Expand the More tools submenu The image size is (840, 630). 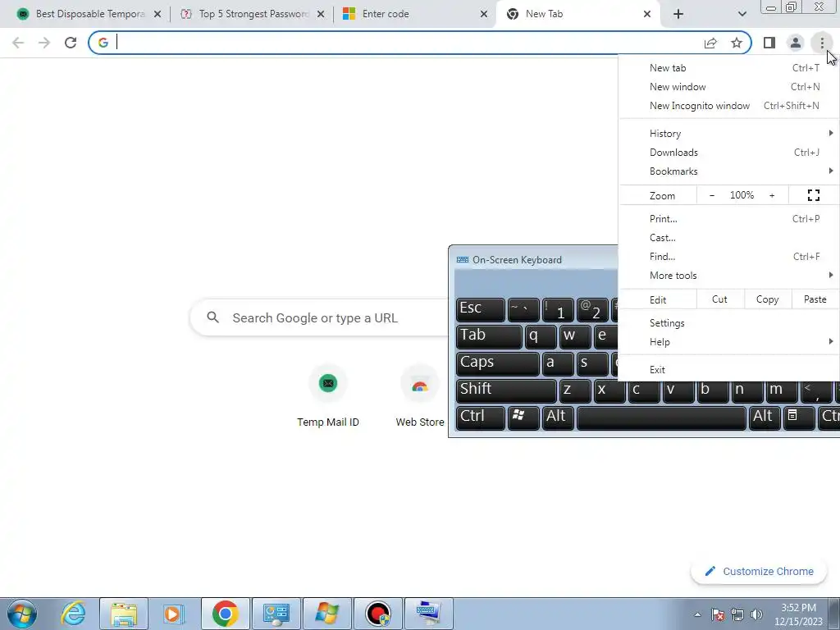click(729, 276)
